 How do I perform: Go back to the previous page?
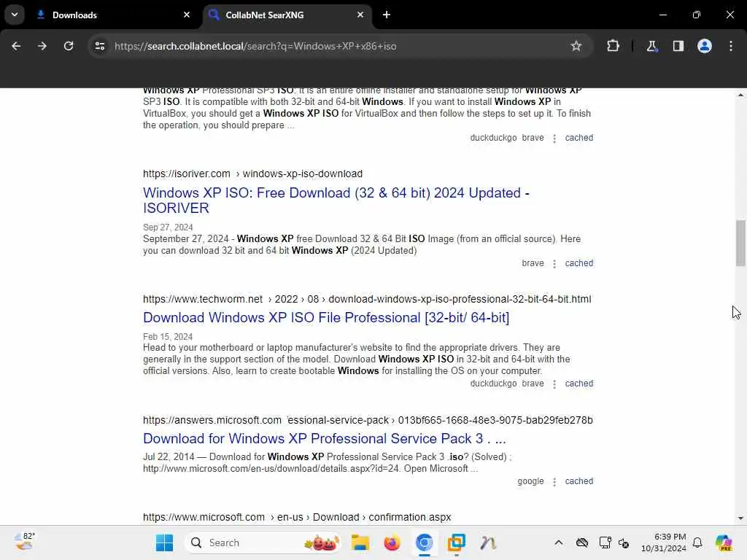(16, 46)
